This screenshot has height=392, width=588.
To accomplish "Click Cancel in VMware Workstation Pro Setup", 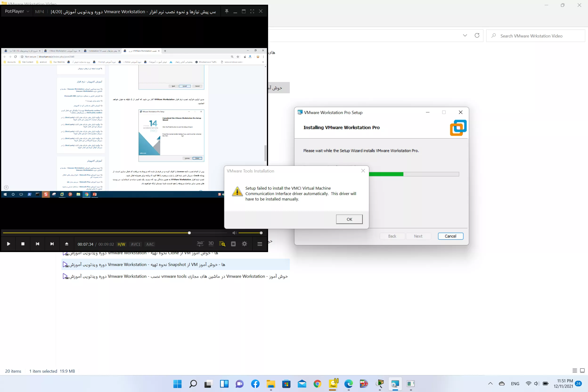I will (450, 236).
